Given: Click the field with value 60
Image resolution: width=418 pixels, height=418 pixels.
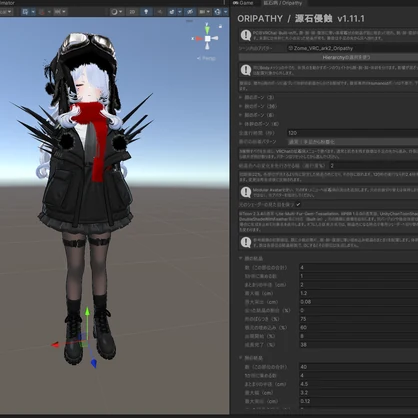Looking at the screenshot, I should click(358, 328).
